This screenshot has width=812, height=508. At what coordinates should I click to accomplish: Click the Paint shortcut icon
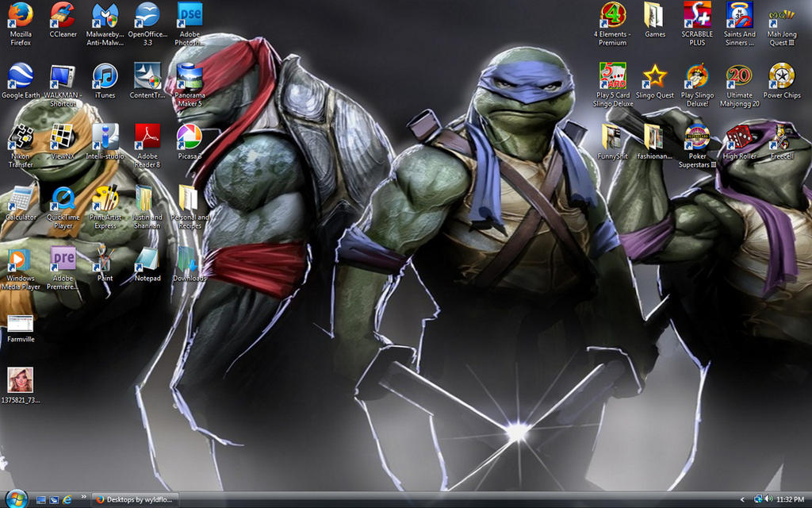pyautogui.click(x=105, y=260)
